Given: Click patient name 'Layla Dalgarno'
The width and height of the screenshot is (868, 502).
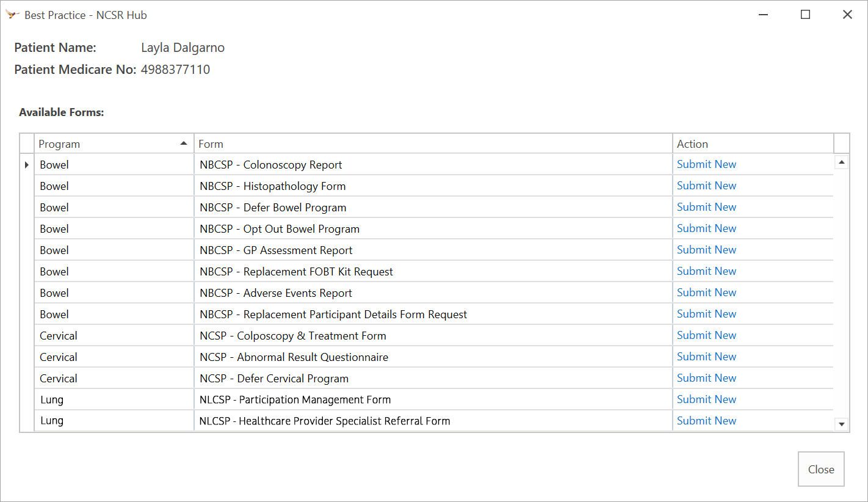Looking at the screenshot, I should (x=183, y=48).
